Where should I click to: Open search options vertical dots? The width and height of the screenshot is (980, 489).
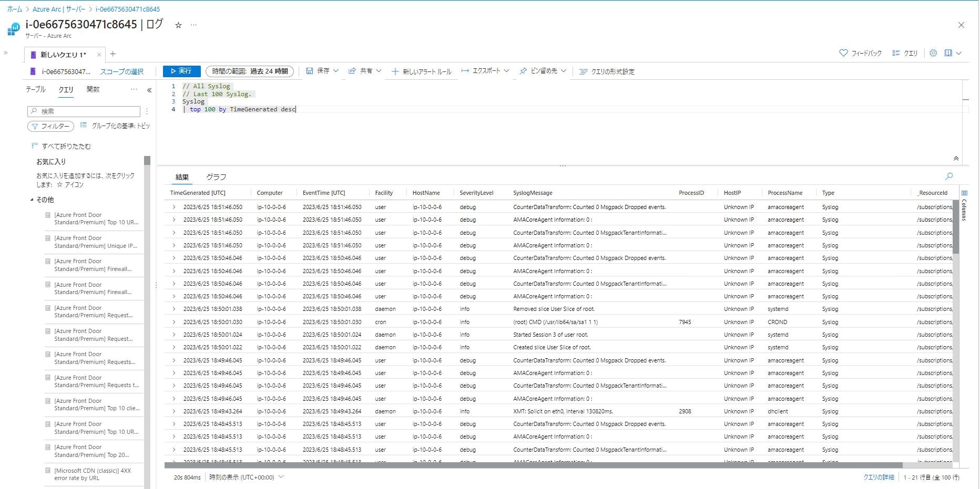tap(147, 111)
